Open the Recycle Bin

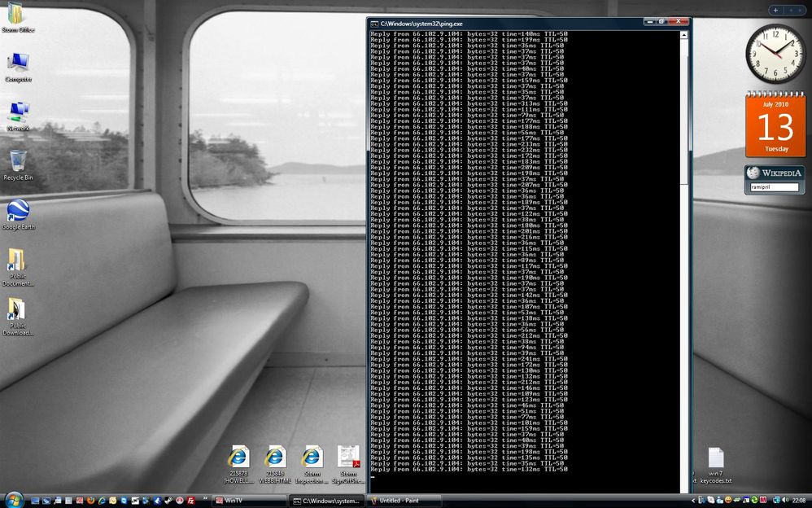[x=18, y=163]
